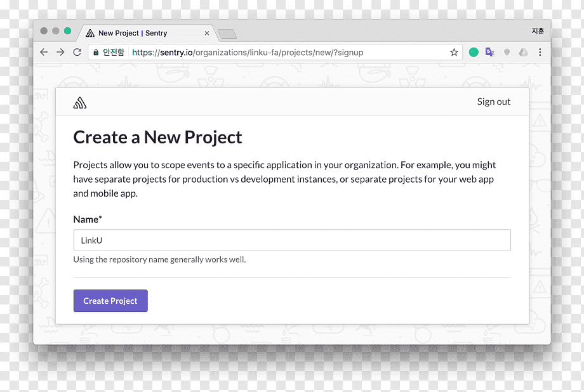This screenshot has height=392, width=584.
Task: Click the lock icon in the address bar
Action: [96, 53]
